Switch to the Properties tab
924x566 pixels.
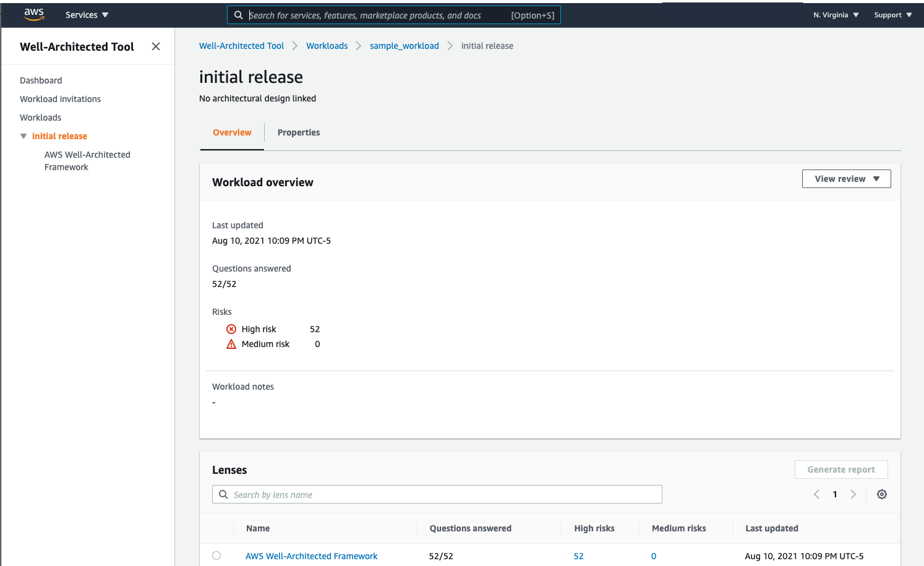299,132
